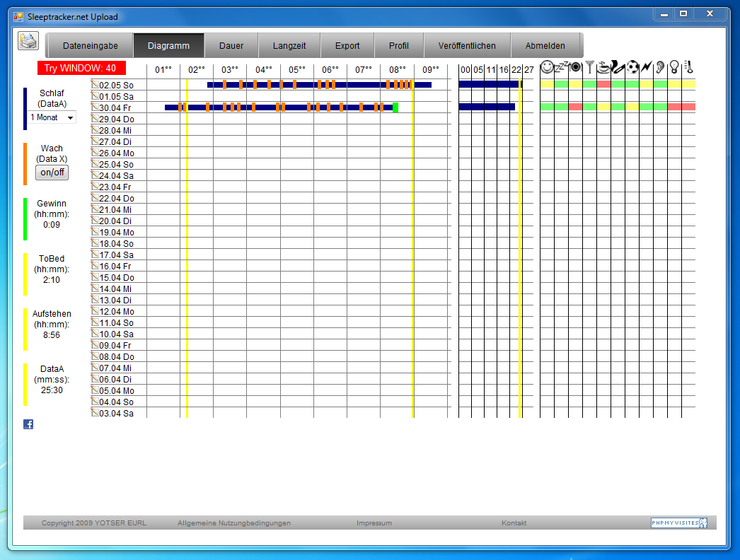Click the green marker on 30.04 sleep bar
The height and width of the screenshot is (560, 740).
395,107
